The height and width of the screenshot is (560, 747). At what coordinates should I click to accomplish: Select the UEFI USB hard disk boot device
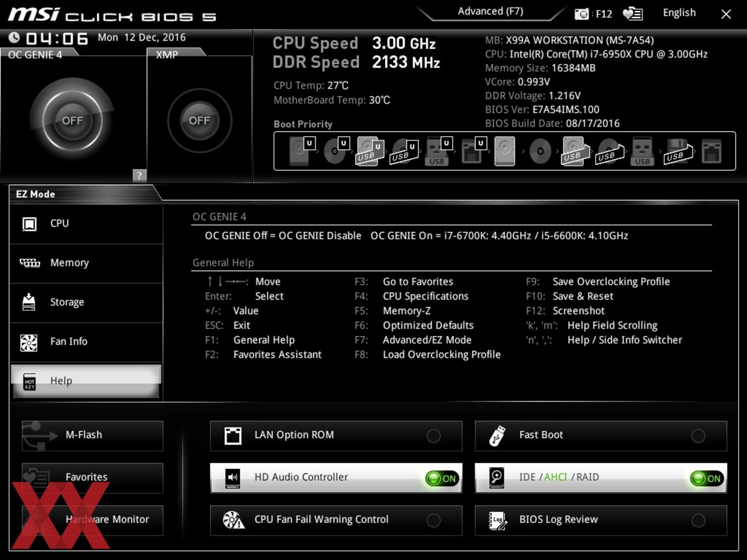pos(370,151)
